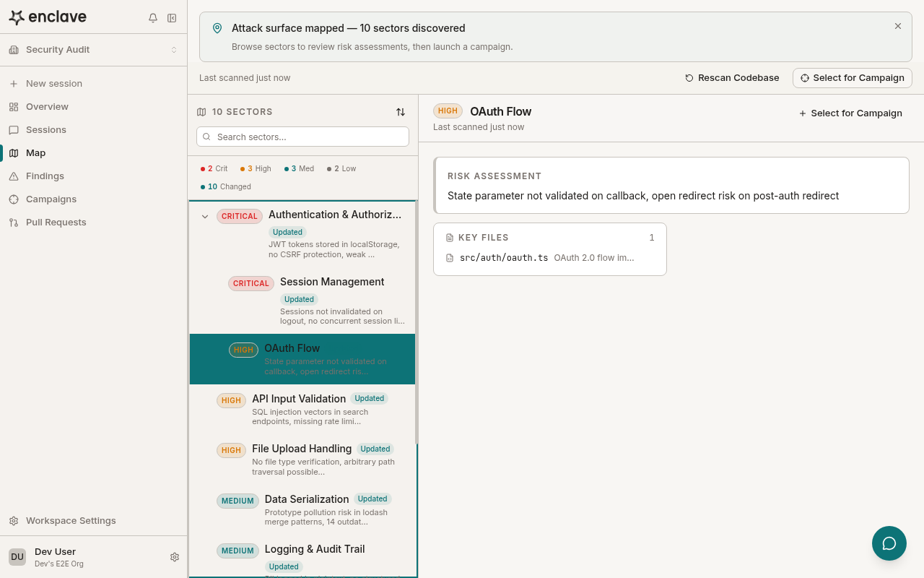Click the Risk Assessment text
The image size is (924, 578).
643,196
